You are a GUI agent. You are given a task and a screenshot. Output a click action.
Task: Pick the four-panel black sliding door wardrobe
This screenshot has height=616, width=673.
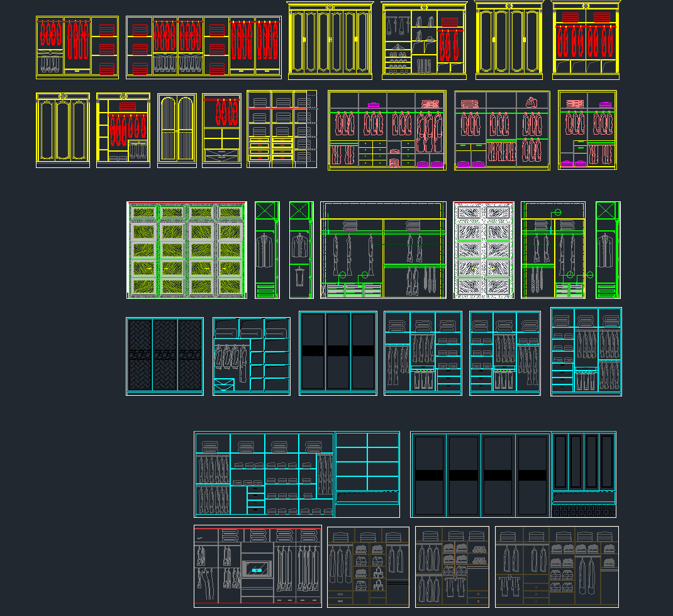click(x=481, y=474)
